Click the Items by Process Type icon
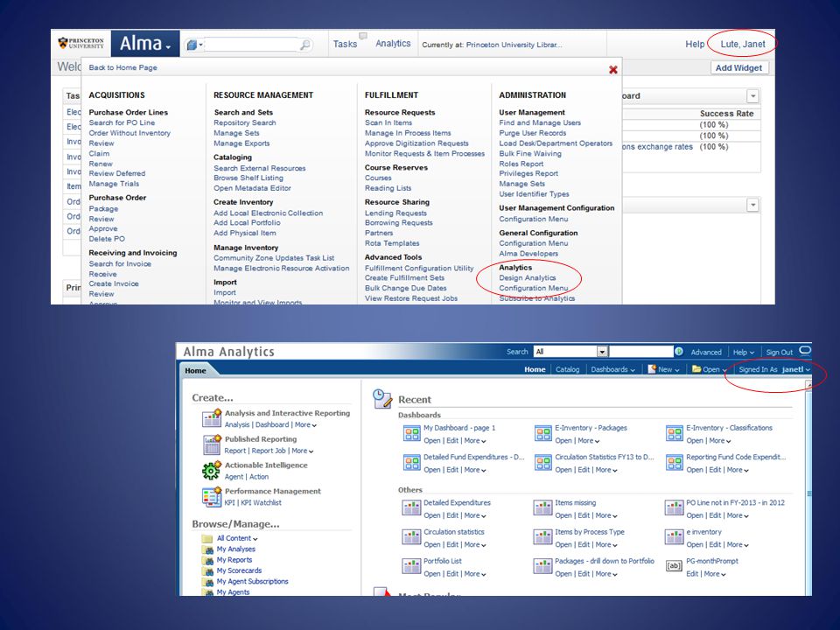Image resolution: width=840 pixels, height=630 pixels. tap(542, 536)
